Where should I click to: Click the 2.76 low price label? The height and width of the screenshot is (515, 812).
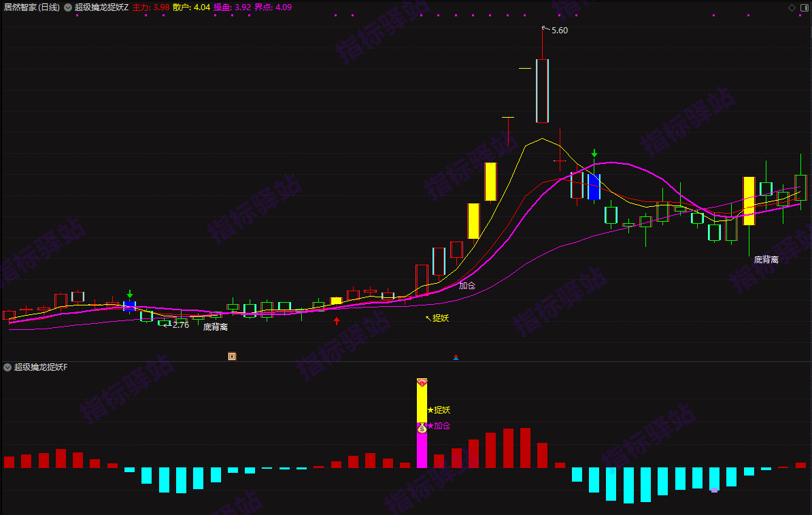click(x=181, y=325)
